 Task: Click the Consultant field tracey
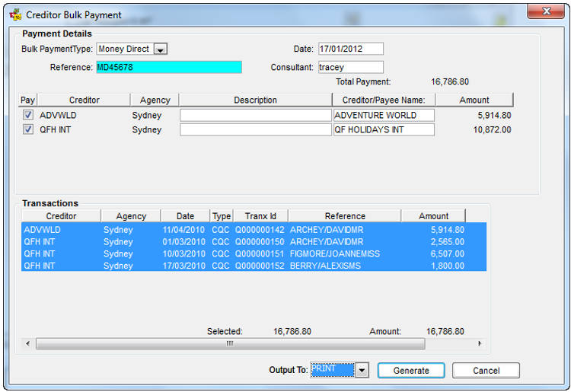[351, 67]
